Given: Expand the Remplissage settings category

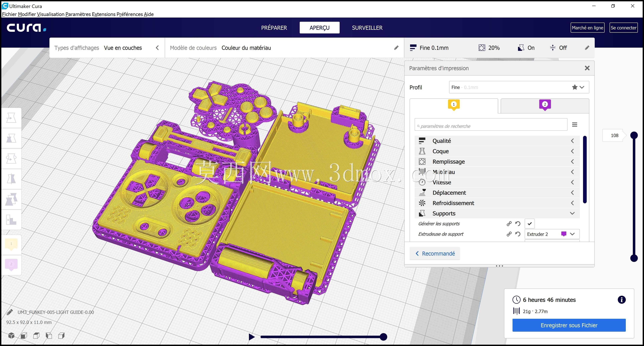Looking at the screenshot, I should (497, 162).
